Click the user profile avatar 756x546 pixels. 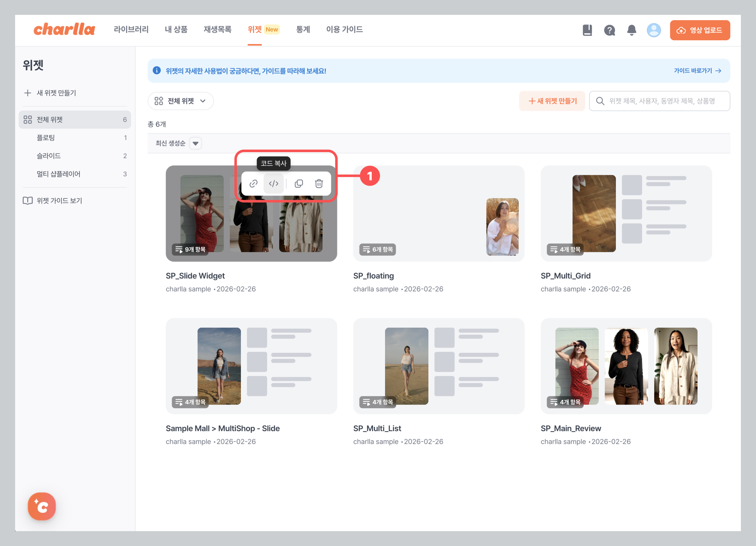pos(654,30)
